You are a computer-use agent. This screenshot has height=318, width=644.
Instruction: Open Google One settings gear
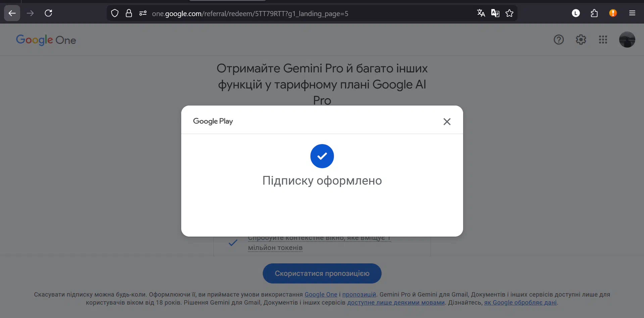coord(581,40)
